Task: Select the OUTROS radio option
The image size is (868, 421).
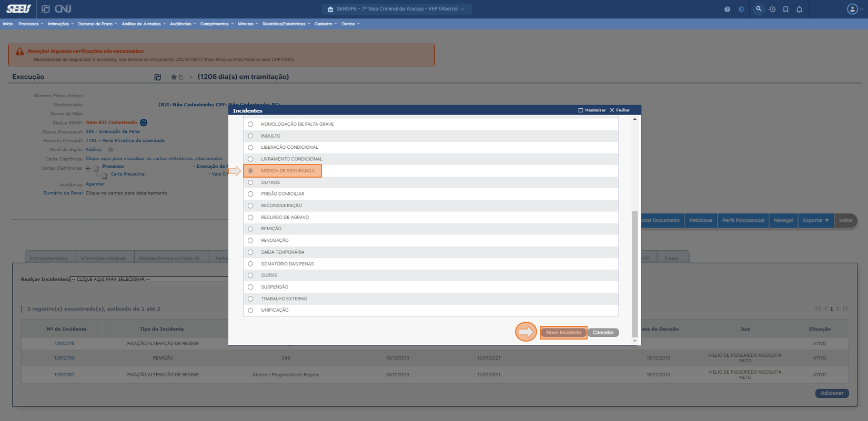Action: coord(250,183)
